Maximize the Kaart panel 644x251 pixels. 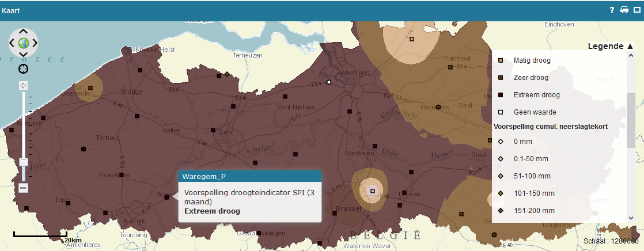point(637,10)
